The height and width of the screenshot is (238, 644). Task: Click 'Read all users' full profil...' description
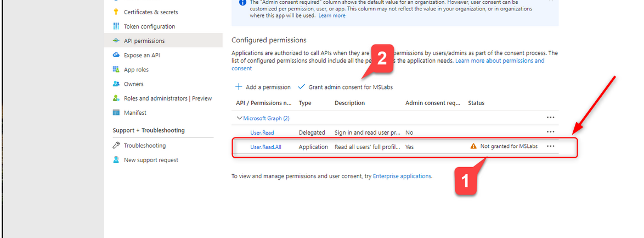coord(368,147)
